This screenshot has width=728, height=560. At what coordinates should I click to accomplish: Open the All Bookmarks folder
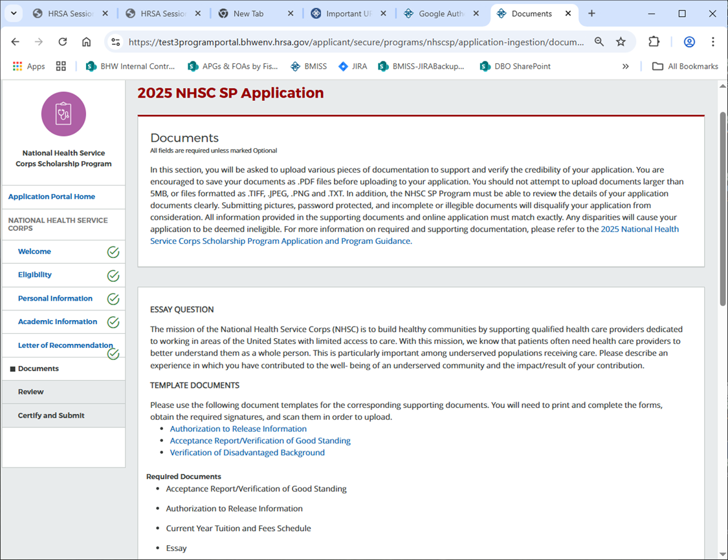[685, 66]
